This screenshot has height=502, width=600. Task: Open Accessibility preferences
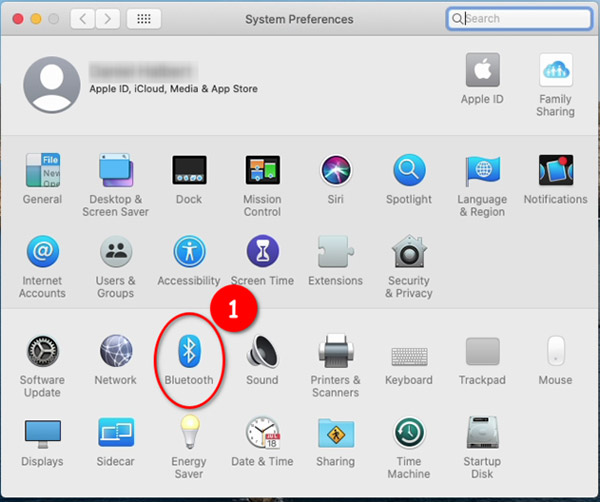click(x=189, y=253)
